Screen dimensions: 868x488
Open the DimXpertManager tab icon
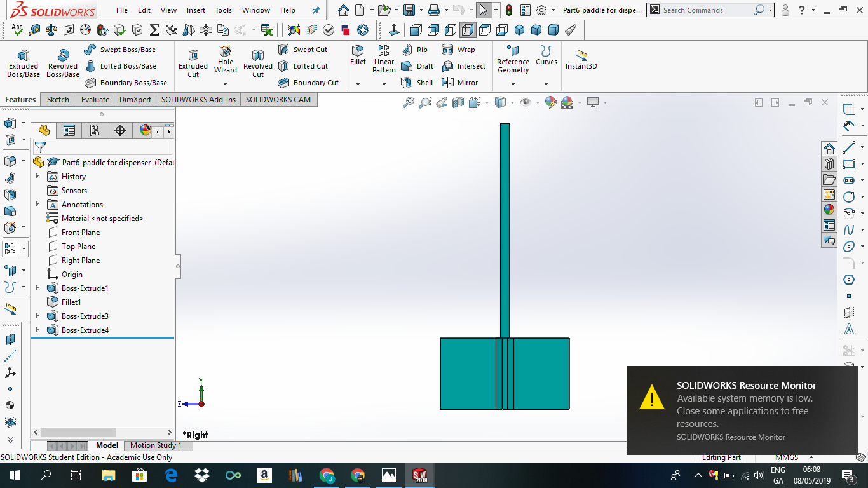click(120, 130)
